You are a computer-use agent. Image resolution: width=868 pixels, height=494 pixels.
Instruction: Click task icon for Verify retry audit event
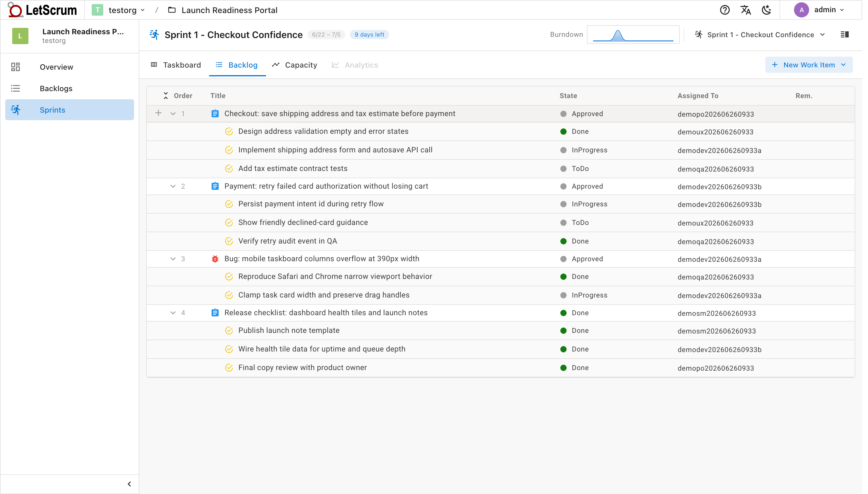(229, 241)
